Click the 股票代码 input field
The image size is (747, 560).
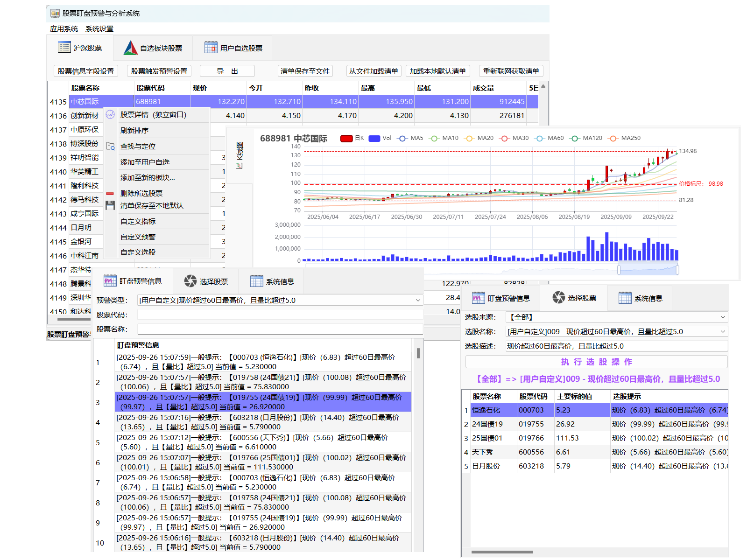pos(280,315)
